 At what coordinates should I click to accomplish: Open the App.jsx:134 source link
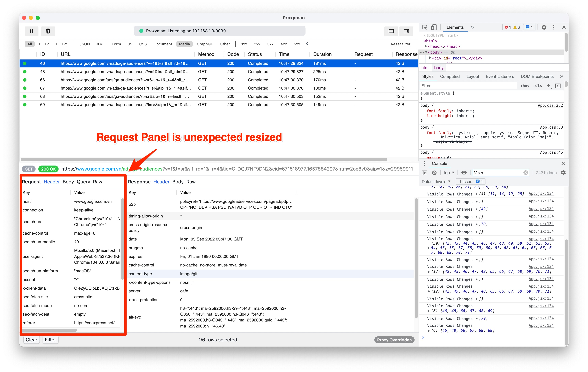coord(541,193)
